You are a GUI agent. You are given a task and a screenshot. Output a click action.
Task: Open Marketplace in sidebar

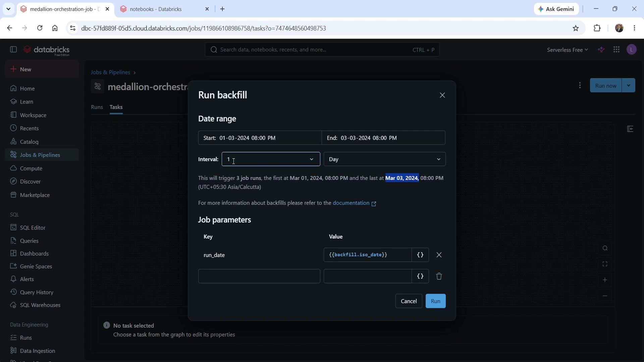pyautogui.click(x=42, y=195)
